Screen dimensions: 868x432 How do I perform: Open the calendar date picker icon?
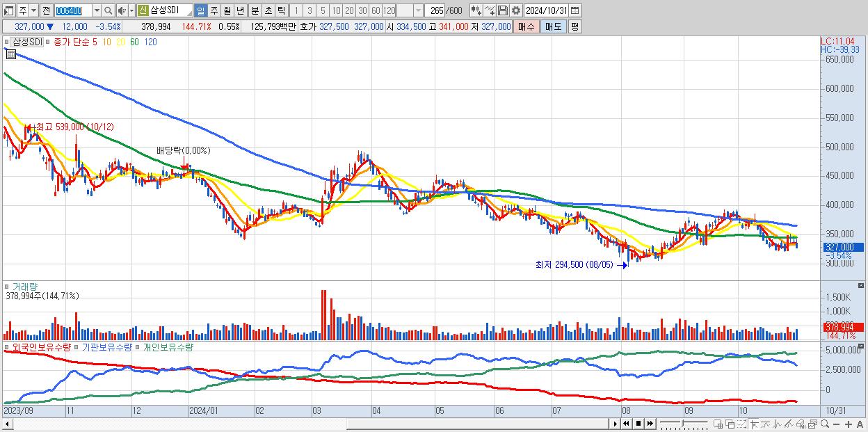574,10
